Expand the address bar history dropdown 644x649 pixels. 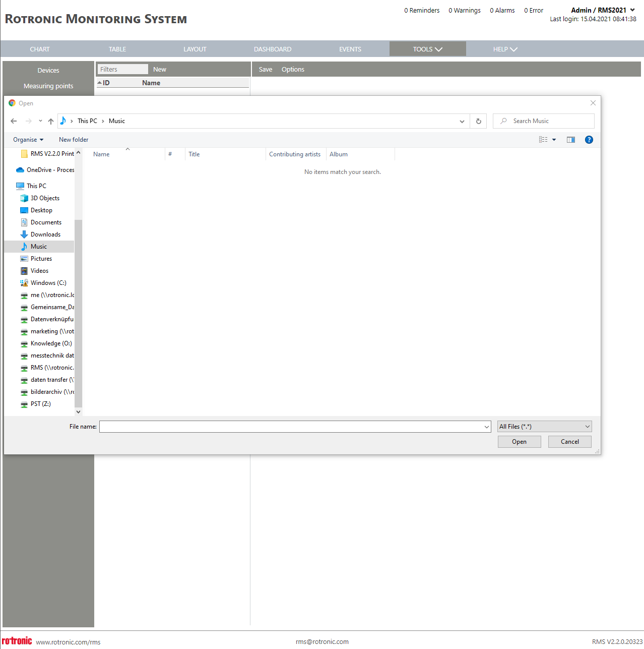[462, 121]
